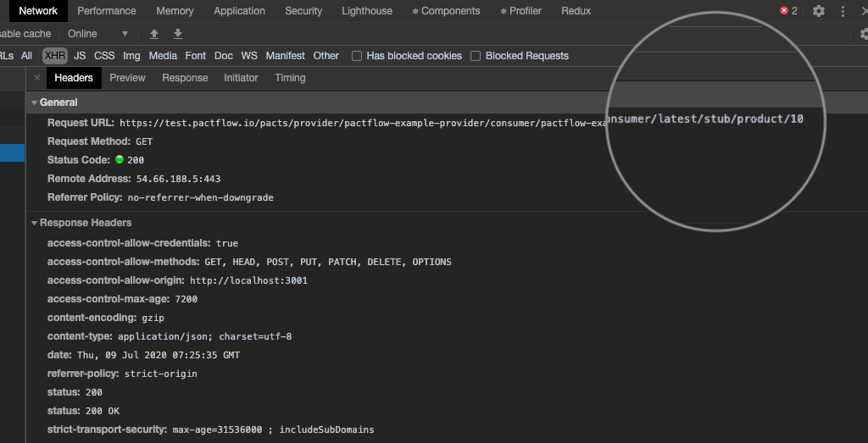Filter requests by Other
Image resolution: width=868 pixels, height=443 pixels.
pyautogui.click(x=326, y=56)
